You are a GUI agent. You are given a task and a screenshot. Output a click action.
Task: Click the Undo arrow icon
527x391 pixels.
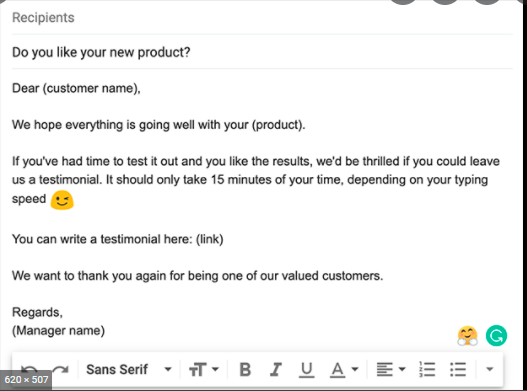[29, 369]
